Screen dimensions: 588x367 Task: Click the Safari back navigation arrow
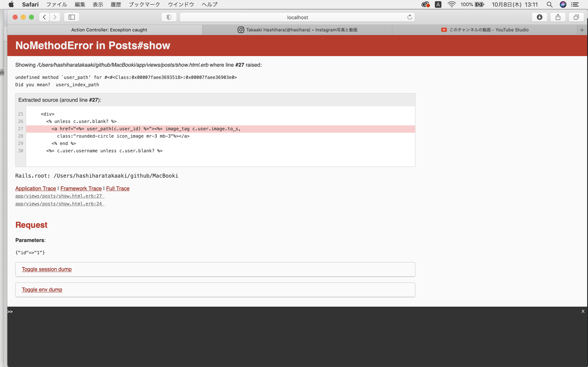(x=44, y=17)
